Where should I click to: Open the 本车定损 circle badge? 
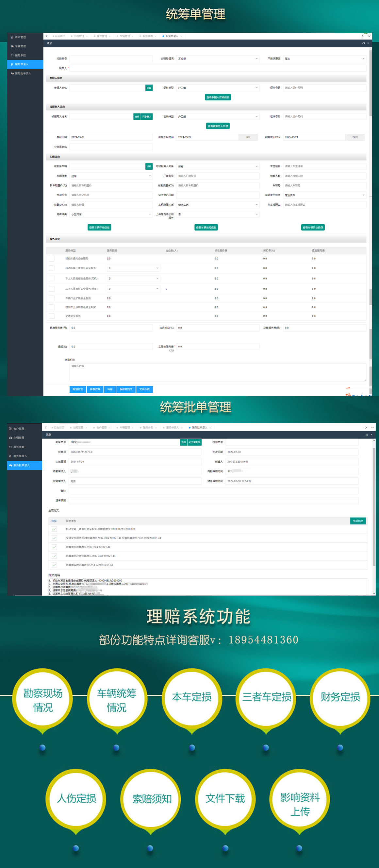point(192,697)
